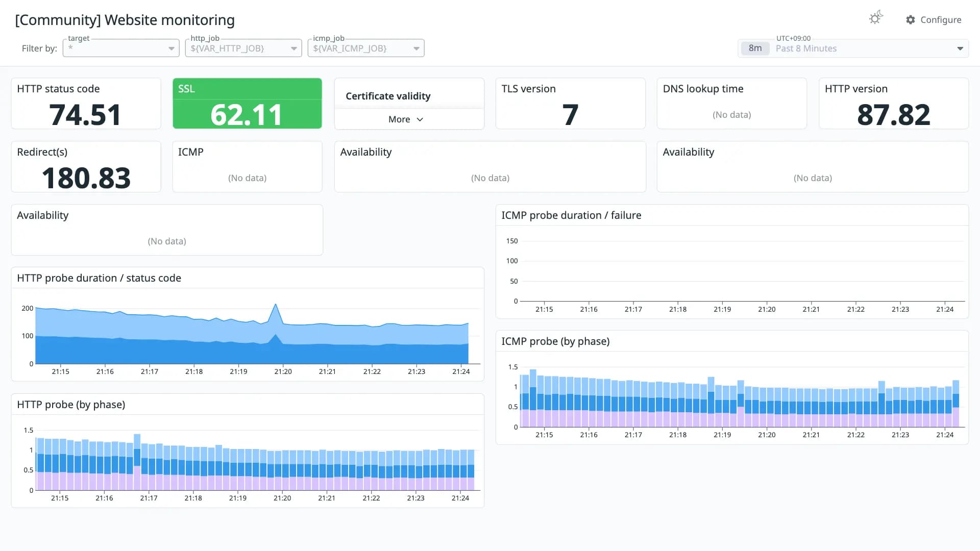
Task: Click the HTTP version value 87.82
Action: [894, 114]
